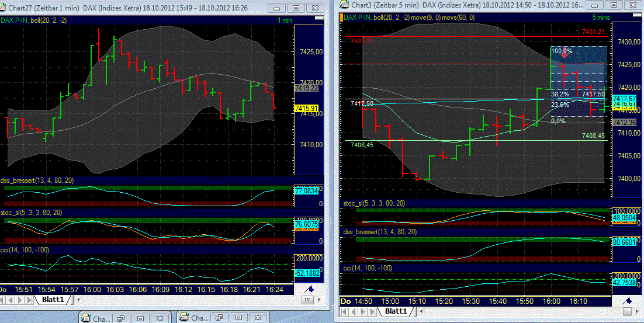
Task: Click 'stoc_sl(5, 3, 3, 80, 20)' label in Chart27
Action: click(31, 212)
